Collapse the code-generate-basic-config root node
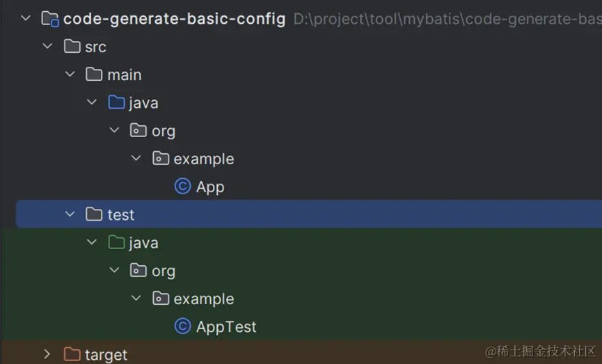 [x=26, y=18]
